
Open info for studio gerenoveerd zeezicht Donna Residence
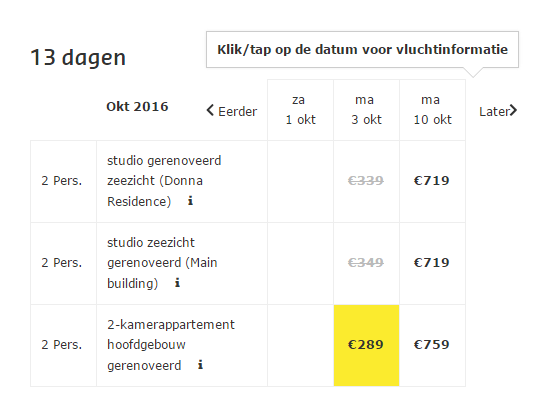coord(190,200)
